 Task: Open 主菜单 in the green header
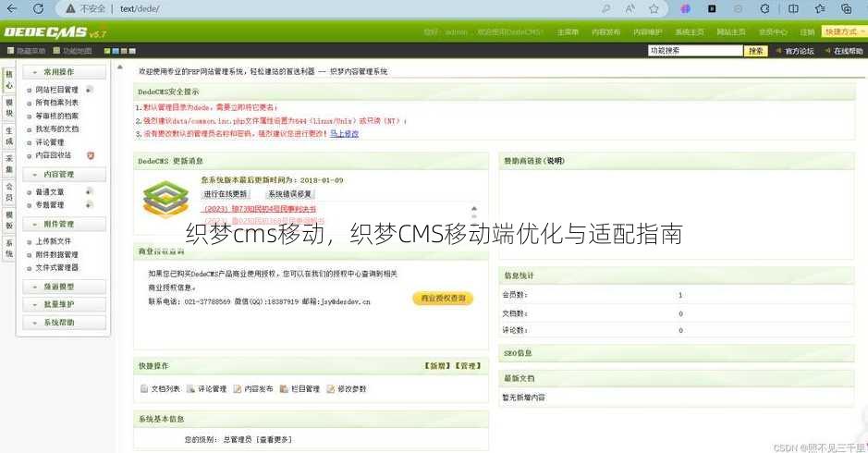pyautogui.click(x=568, y=32)
